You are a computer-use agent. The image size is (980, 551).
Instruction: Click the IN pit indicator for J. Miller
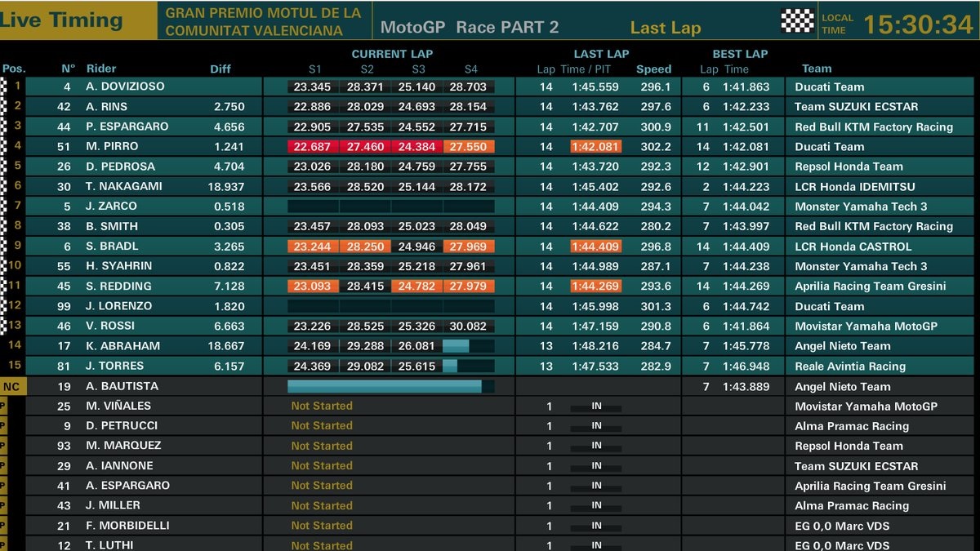point(596,505)
